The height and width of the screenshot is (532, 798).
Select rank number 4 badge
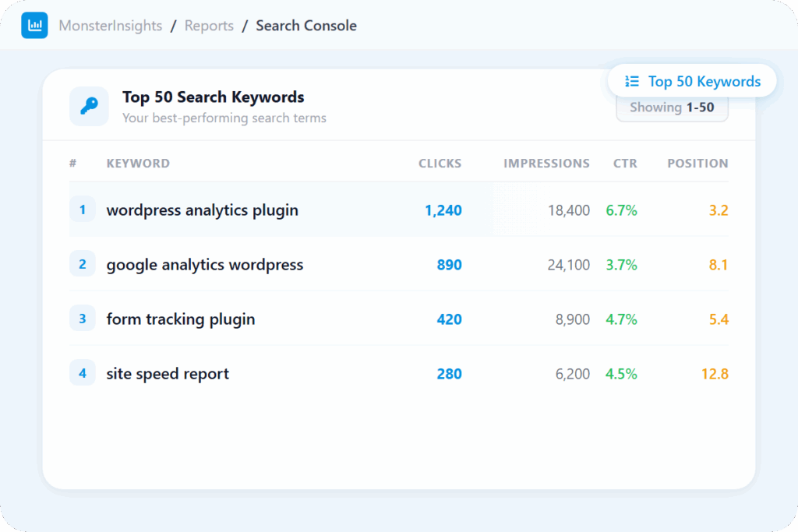click(x=83, y=374)
